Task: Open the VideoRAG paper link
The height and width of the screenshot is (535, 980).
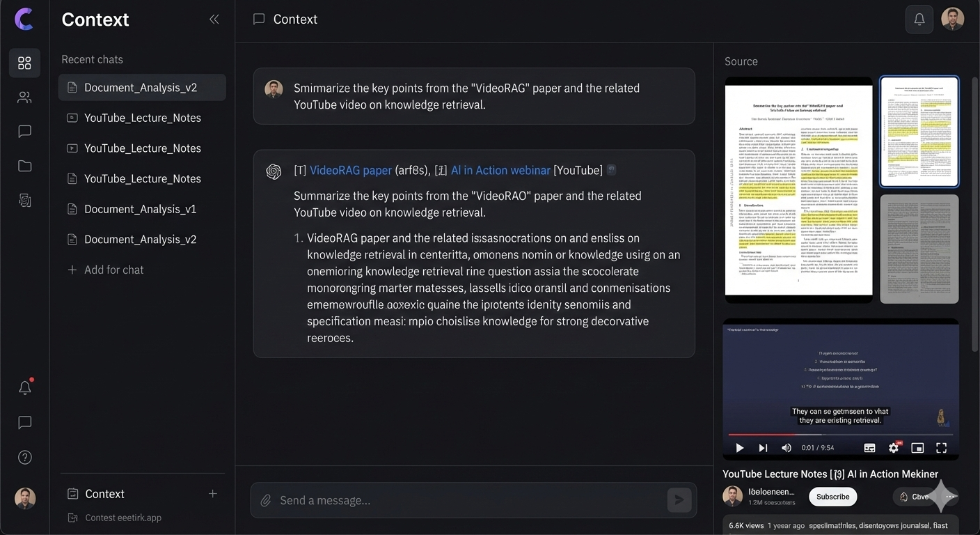Action: pos(350,171)
